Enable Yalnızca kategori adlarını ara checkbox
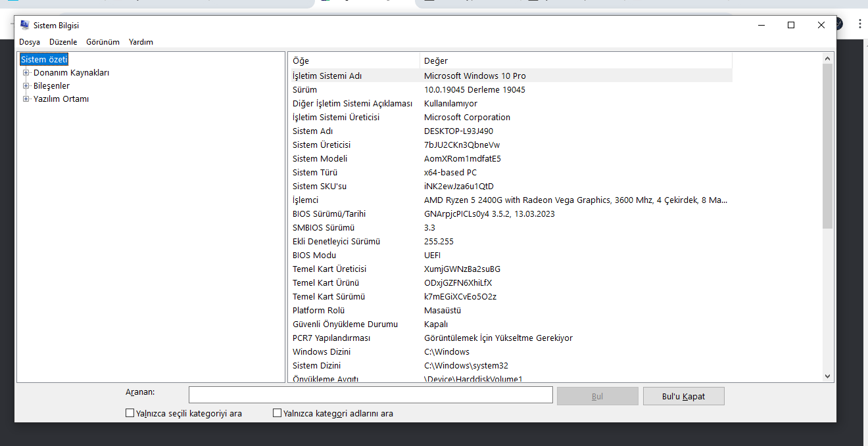Screen dimensions: 868x446 [x=277, y=413]
